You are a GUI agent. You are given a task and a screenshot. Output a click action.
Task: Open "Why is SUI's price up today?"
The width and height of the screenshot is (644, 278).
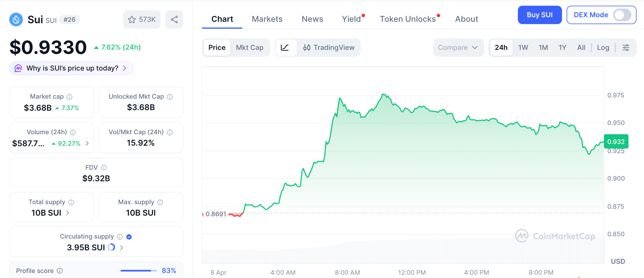click(x=72, y=68)
